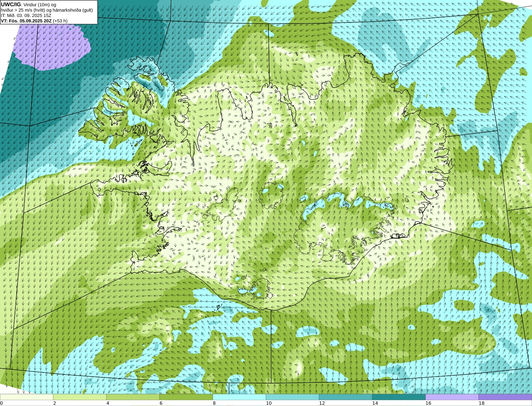Select the light teal 10–12 m/s legend swatch
Screen dimensions: 532x406
click(293, 397)
